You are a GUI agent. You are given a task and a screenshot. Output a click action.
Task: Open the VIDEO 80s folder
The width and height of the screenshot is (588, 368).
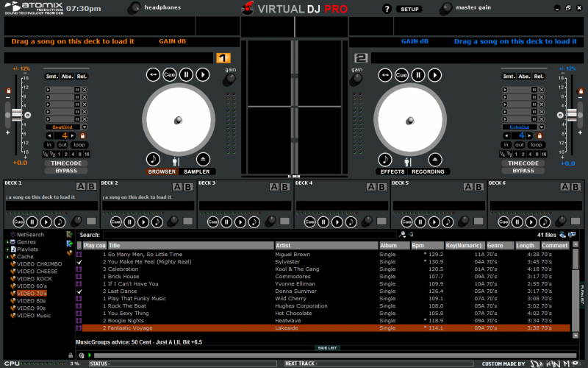[31, 301]
